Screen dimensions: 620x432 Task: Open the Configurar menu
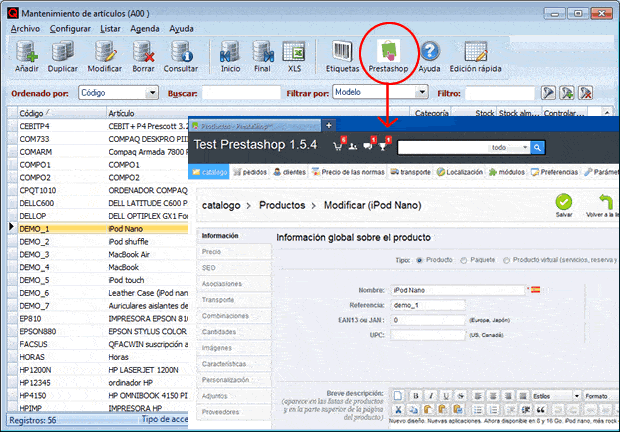point(70,29)
